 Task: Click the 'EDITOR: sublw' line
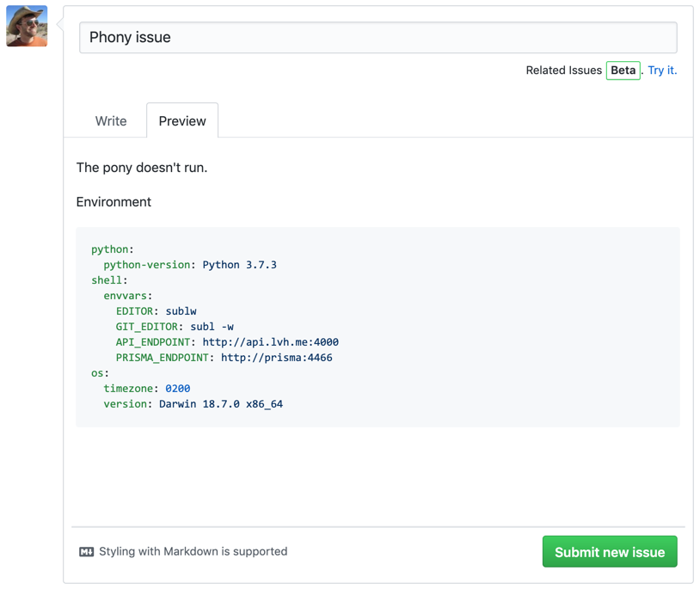[x=156, y=311]
